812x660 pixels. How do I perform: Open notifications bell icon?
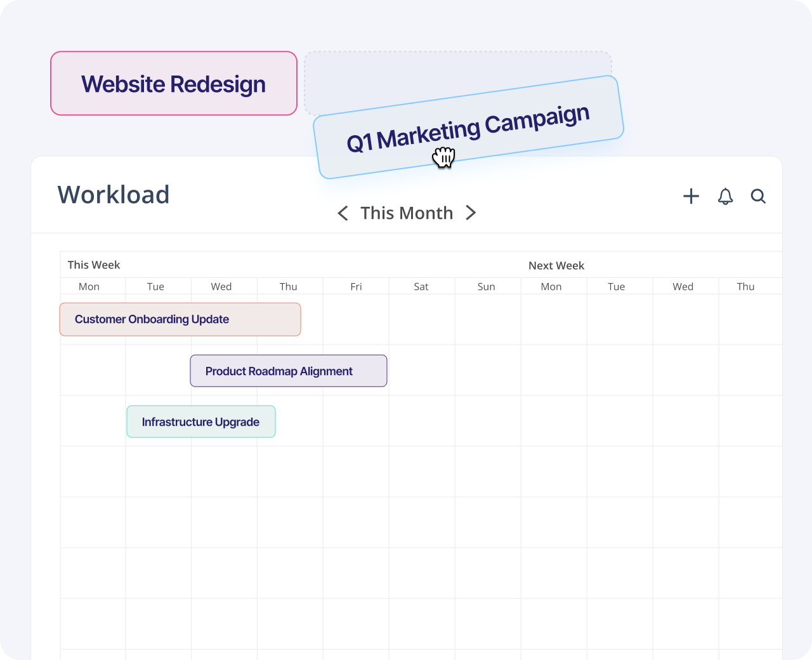(725, 196)
